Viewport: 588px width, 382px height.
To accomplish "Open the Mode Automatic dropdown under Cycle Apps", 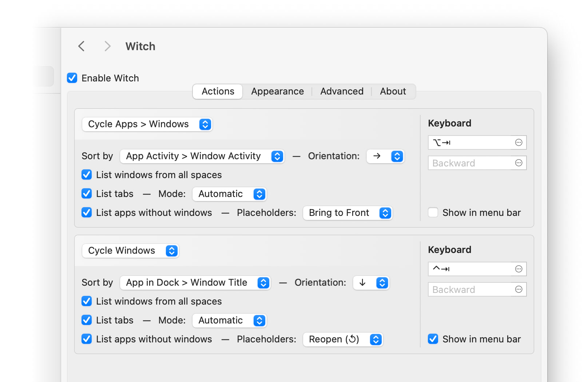I will pyautogui.click(x=229, y=194).
